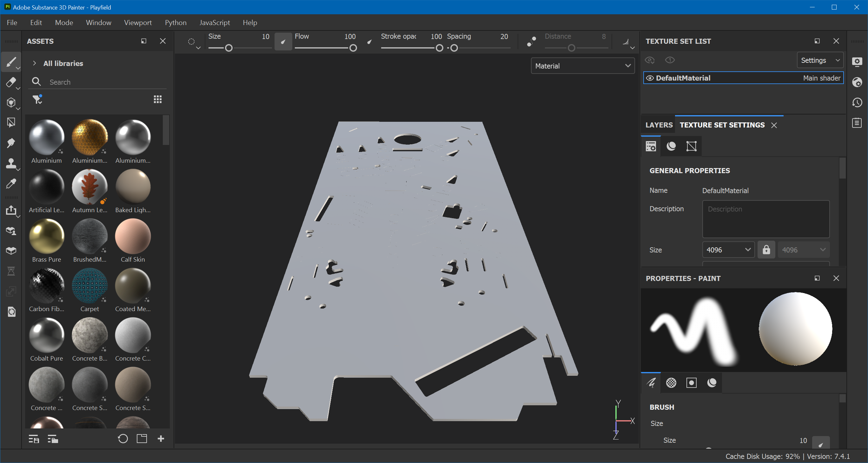Open the Texture Set Settings tab

click(x=722, y=125)
